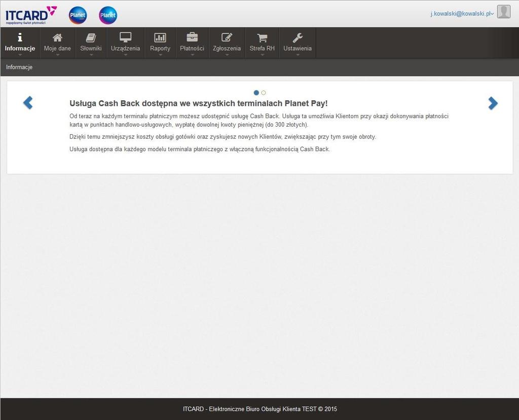Open the Moje dane menu label
519x420 pixels.
click(x=58, y=48)
